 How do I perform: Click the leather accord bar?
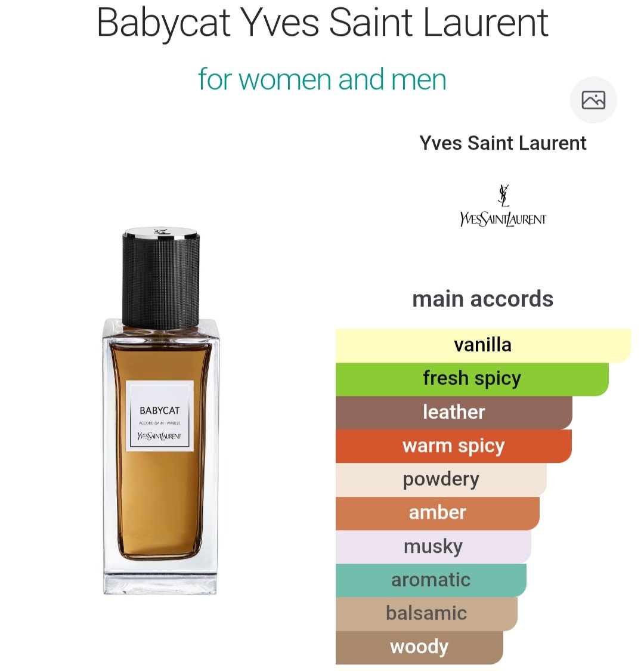tap(454, 413)
